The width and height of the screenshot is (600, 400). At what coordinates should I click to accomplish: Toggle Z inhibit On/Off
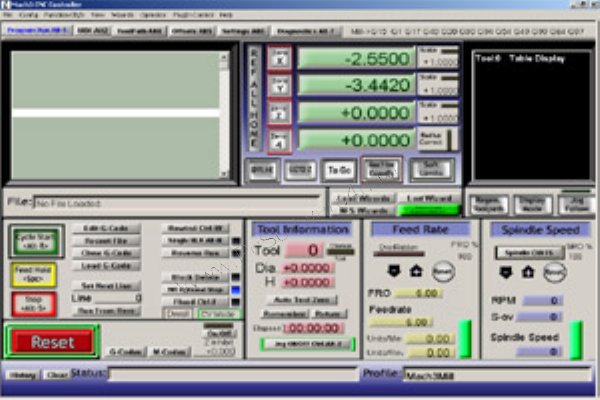pos(218,333)
